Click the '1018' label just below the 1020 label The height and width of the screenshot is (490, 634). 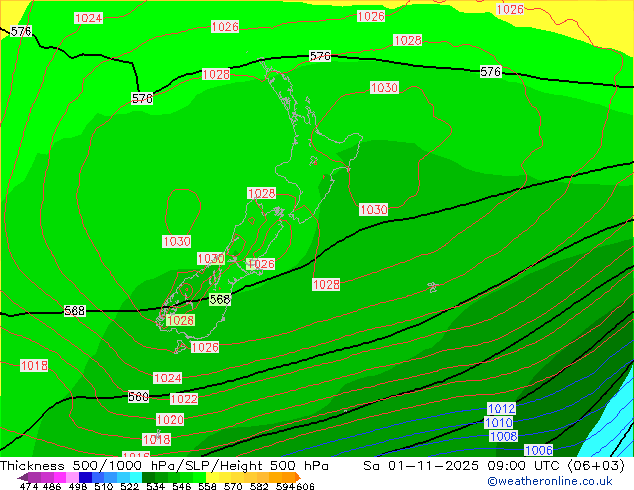coord(156,439)
